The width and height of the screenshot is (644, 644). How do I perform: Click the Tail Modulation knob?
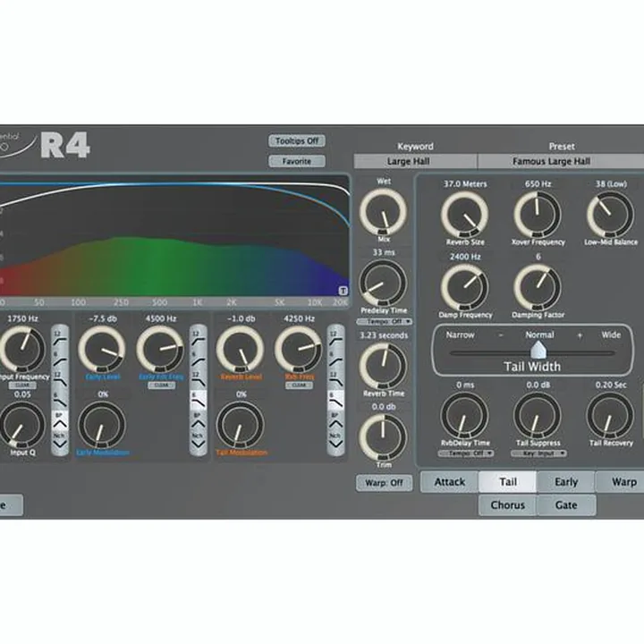[240, 425]
